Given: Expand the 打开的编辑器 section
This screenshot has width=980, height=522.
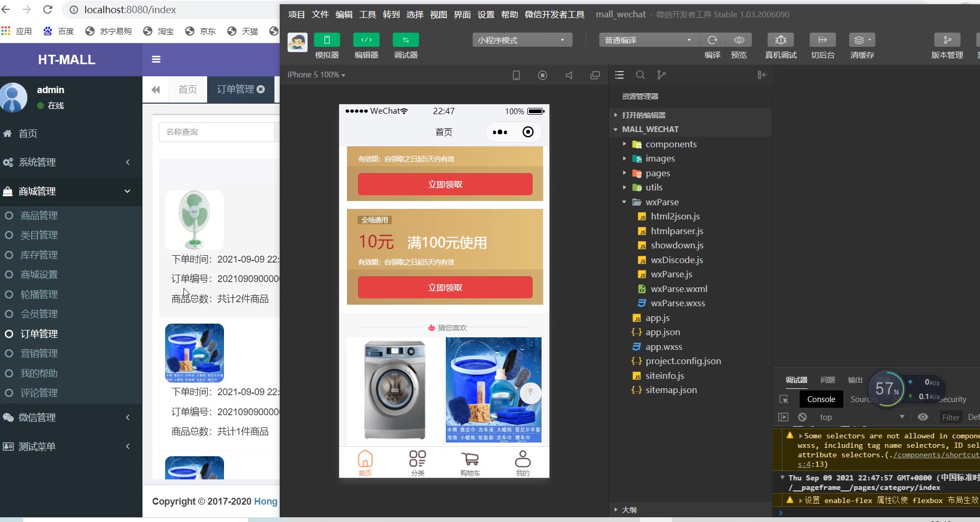Looking at the screenshot, I should [644, 115].
